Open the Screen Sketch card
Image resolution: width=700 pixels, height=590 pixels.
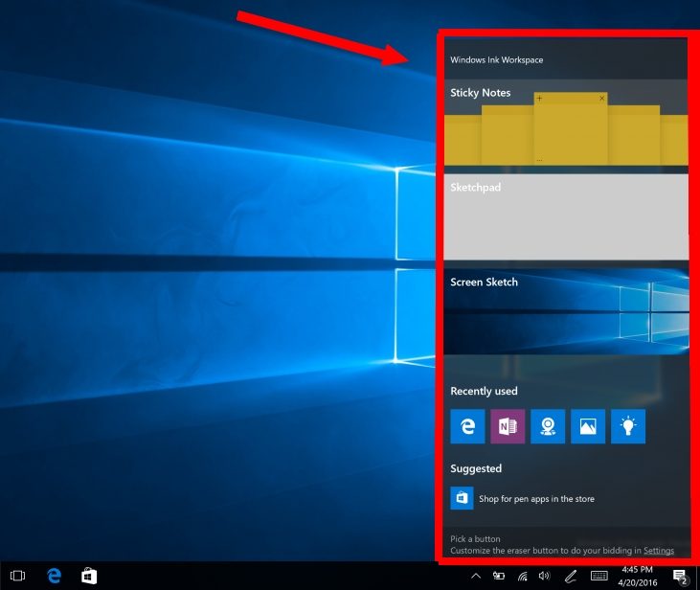coord(565,312)
